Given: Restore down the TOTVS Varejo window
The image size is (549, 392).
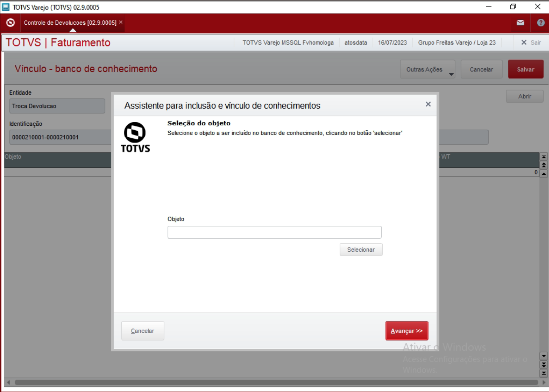Looking at the screenshot, I should tap(513, 7).
